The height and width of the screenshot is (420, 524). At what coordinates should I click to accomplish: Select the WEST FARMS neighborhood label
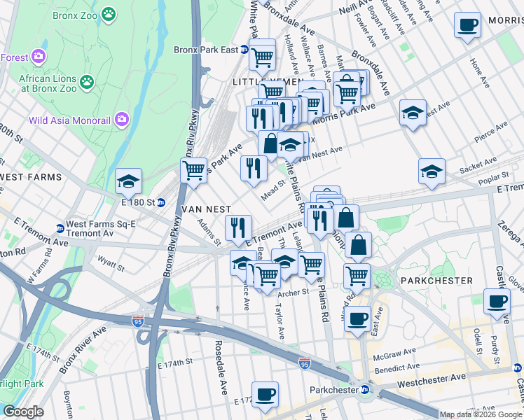(x=31, y=177)
